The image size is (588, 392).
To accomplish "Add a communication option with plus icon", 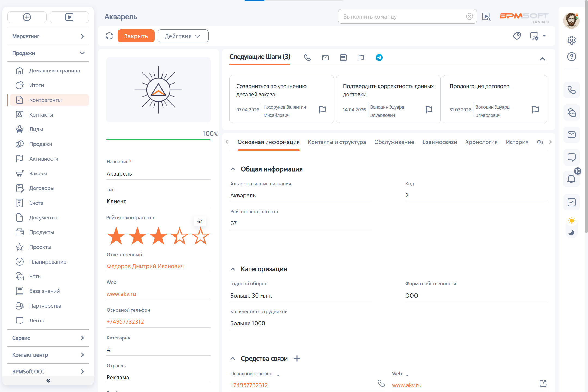I will (297, 358).
